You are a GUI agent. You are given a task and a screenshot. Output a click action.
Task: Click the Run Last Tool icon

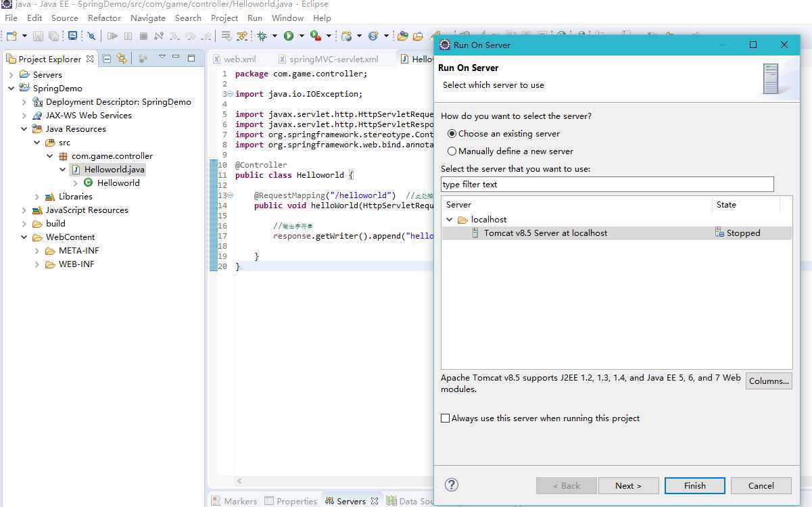point(315,36)
